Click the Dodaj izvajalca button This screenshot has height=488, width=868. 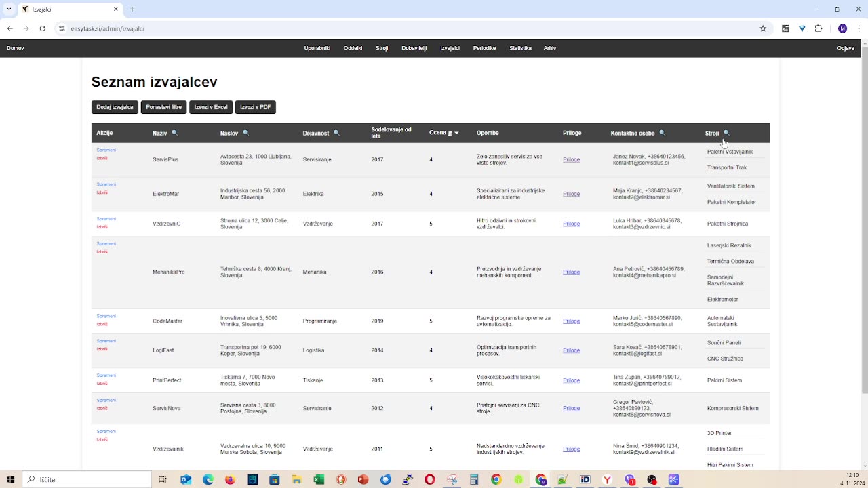[115, 107]
